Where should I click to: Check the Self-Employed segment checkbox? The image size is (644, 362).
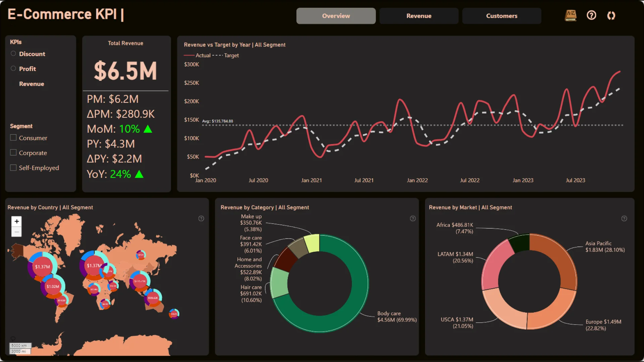coord(13,168)
